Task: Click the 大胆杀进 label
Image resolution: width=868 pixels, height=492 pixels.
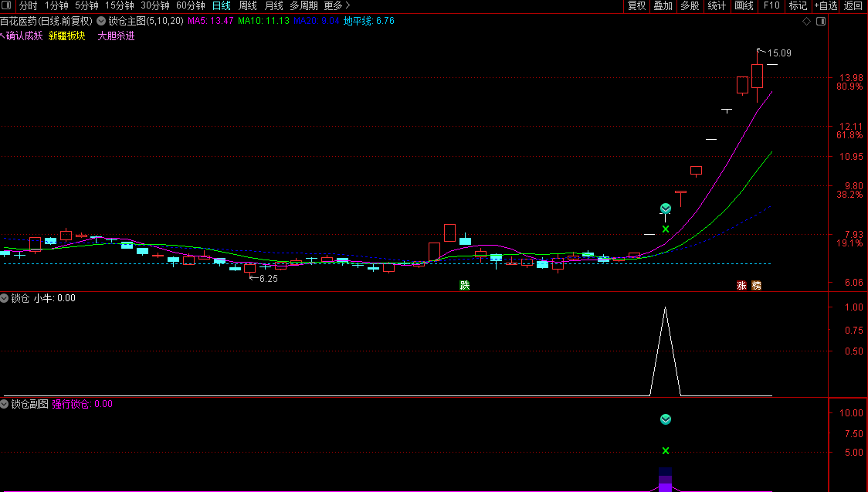Action: [x=117, y=36]
